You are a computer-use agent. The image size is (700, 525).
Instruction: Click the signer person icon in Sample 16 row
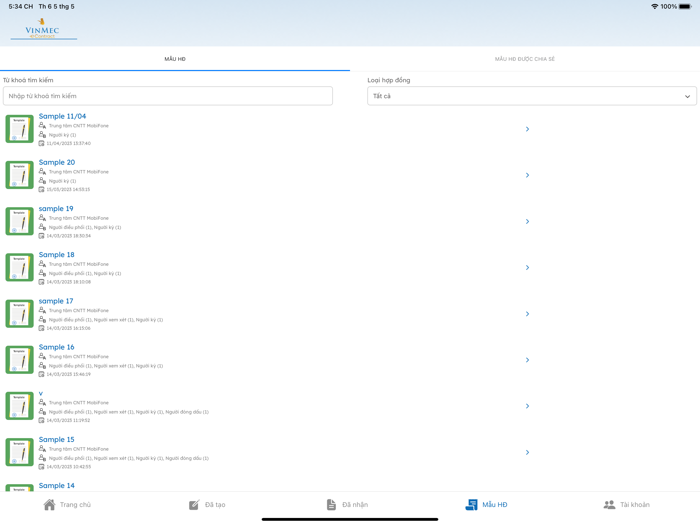(42, 365)
